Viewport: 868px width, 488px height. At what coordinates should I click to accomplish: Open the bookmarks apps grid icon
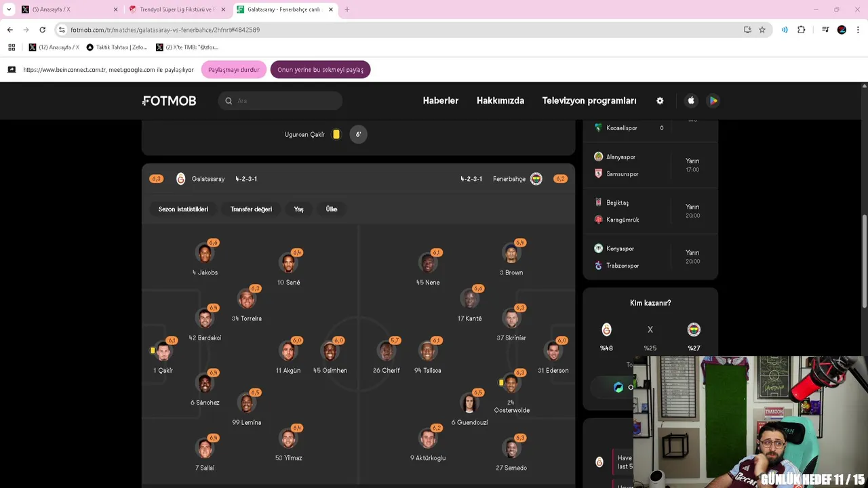pos(12,47)
